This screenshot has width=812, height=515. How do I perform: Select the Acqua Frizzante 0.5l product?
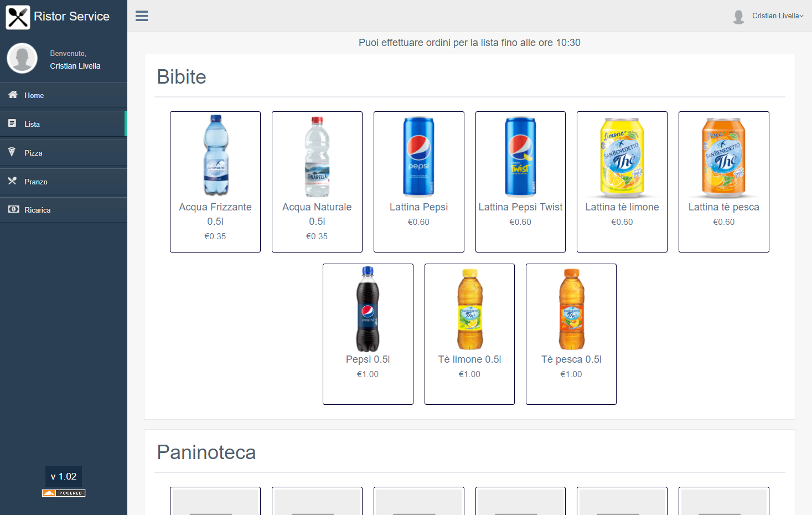[215, 181]
